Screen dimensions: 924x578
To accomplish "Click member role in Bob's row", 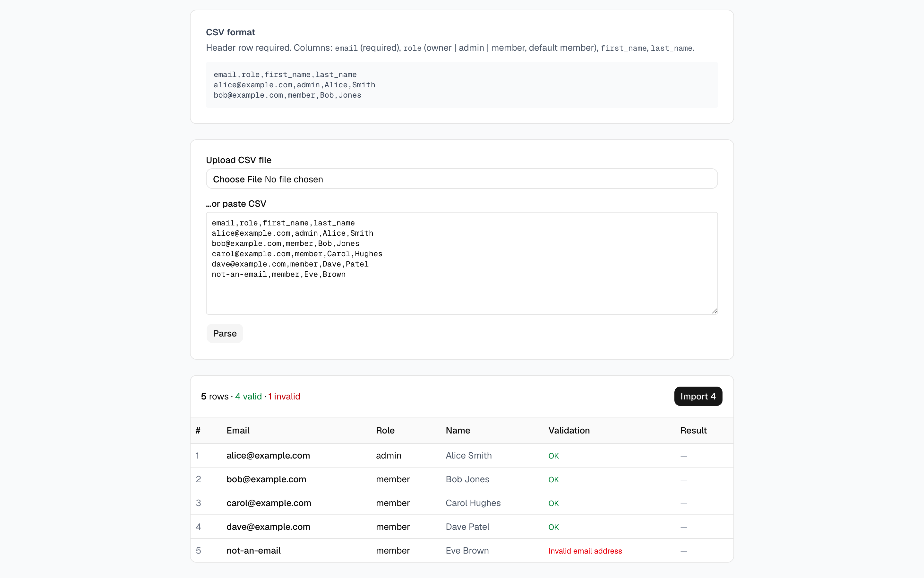I will click(392, 479).
